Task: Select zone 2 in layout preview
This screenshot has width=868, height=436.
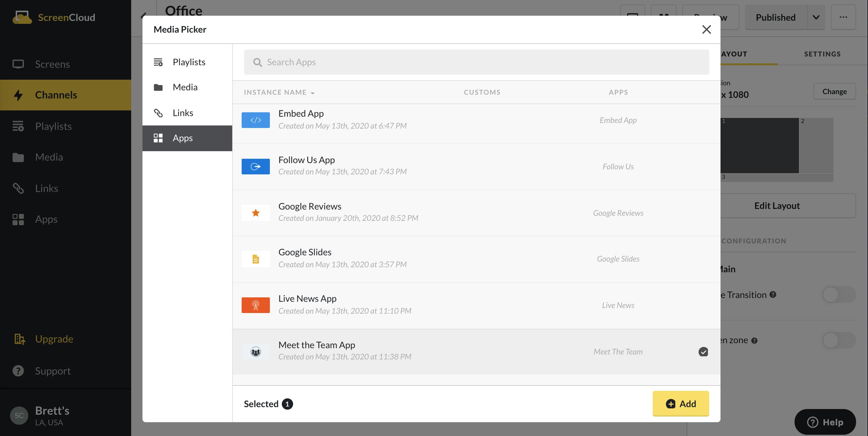Action: (x=816, y=146)
